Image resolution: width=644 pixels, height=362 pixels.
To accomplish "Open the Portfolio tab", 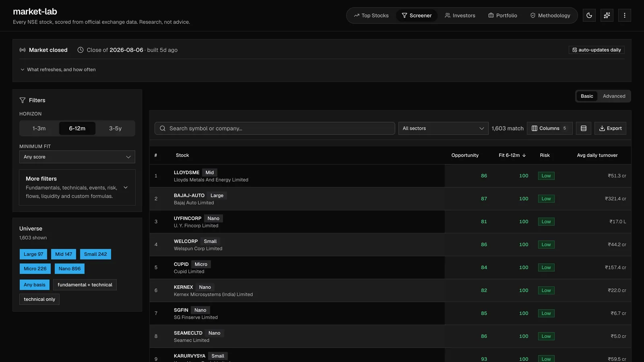I will click(503, 15).
